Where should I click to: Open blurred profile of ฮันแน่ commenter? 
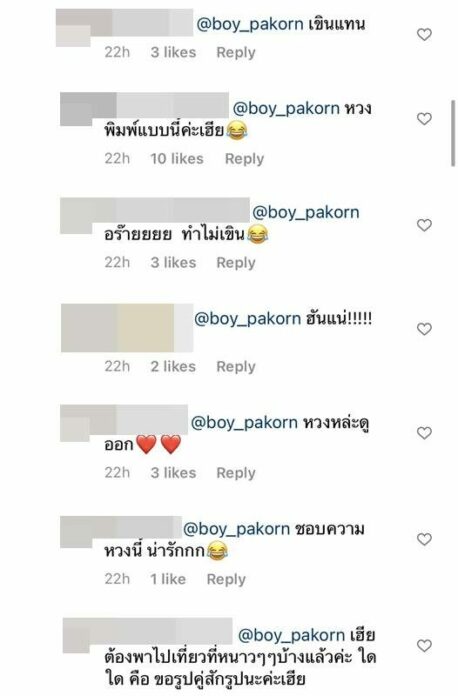click(x=127, y=328)
